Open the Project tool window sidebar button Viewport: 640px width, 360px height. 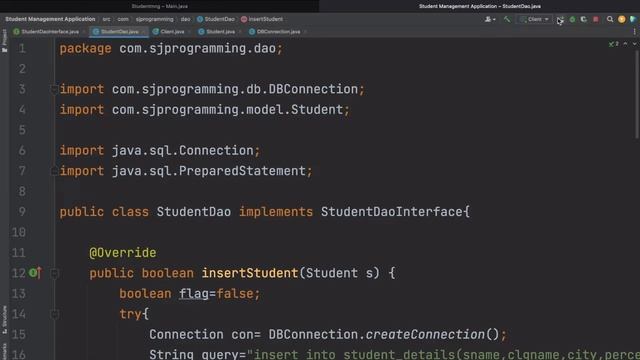coord(4,40)
